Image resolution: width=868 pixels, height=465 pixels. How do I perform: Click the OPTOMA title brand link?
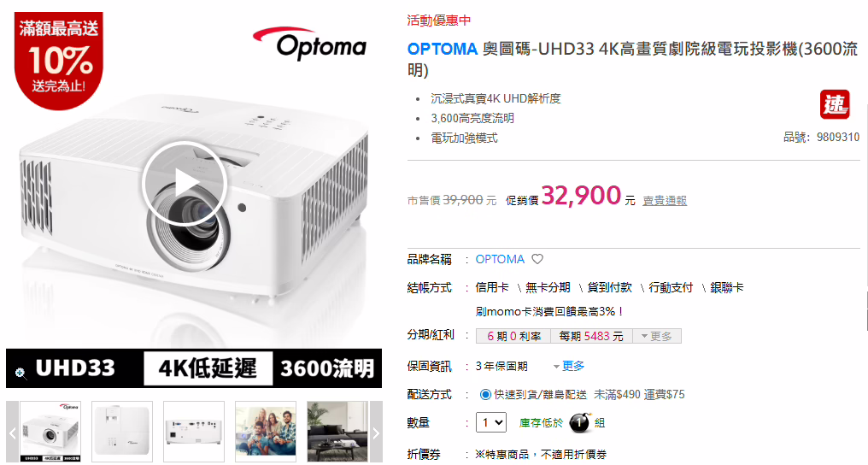tap(443, 50)
